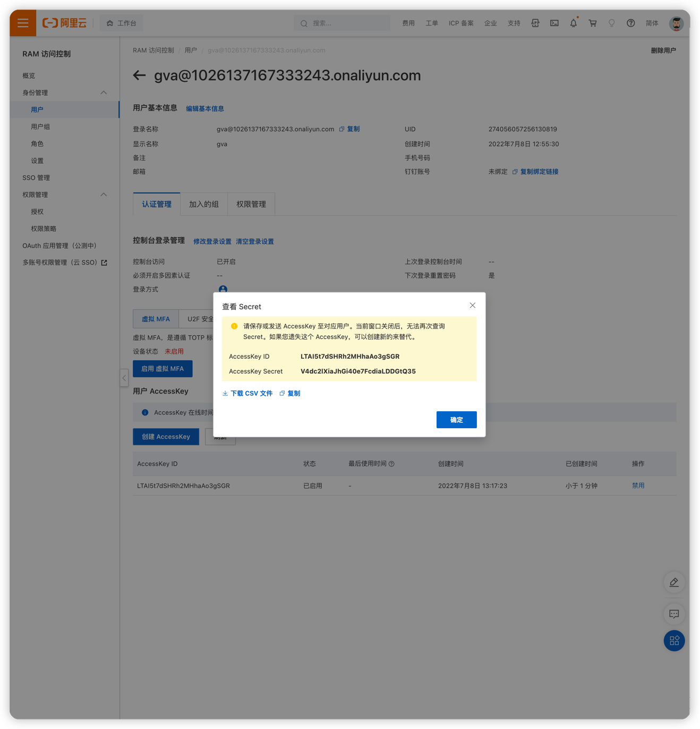Open the help question mark icon

coord(631,23)
